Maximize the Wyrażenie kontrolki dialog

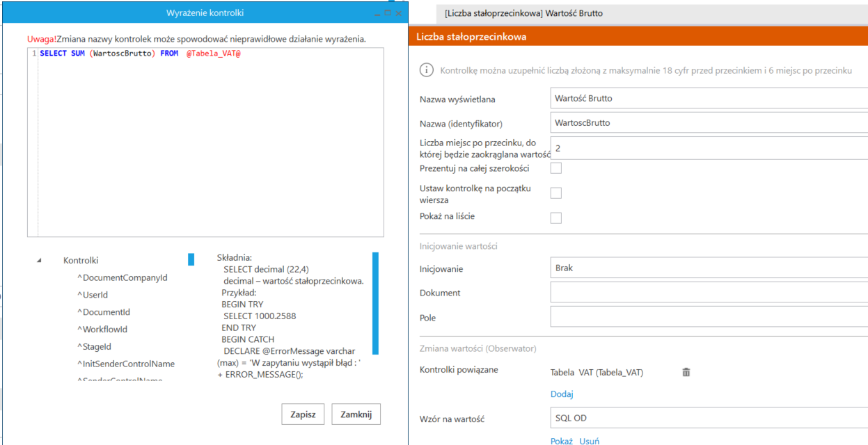pos(388,13)
